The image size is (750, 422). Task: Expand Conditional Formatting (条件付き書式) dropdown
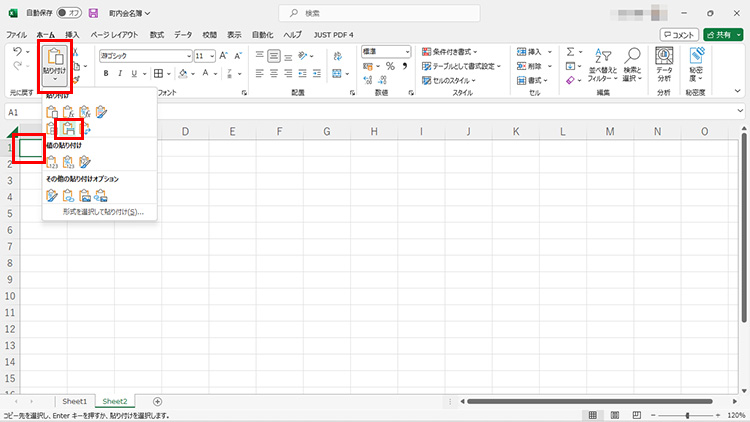(454, 52)
